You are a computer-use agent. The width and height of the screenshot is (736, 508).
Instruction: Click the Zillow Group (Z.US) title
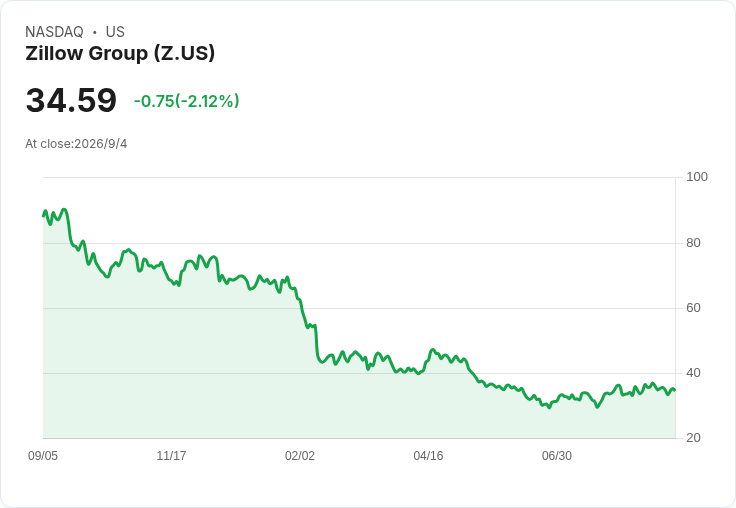click(120, 53)
